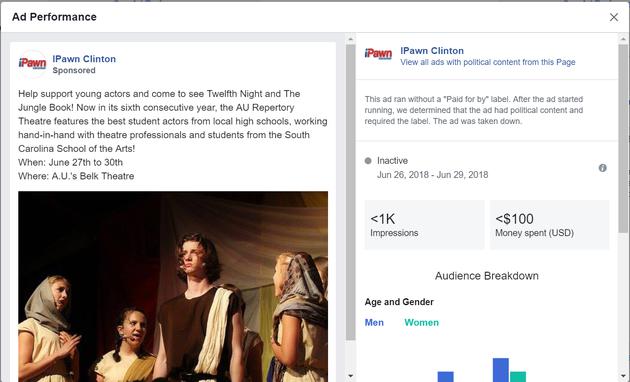
Task: Open the theatre performance photo
Action: pyautogui.click(x=173, y=286)
